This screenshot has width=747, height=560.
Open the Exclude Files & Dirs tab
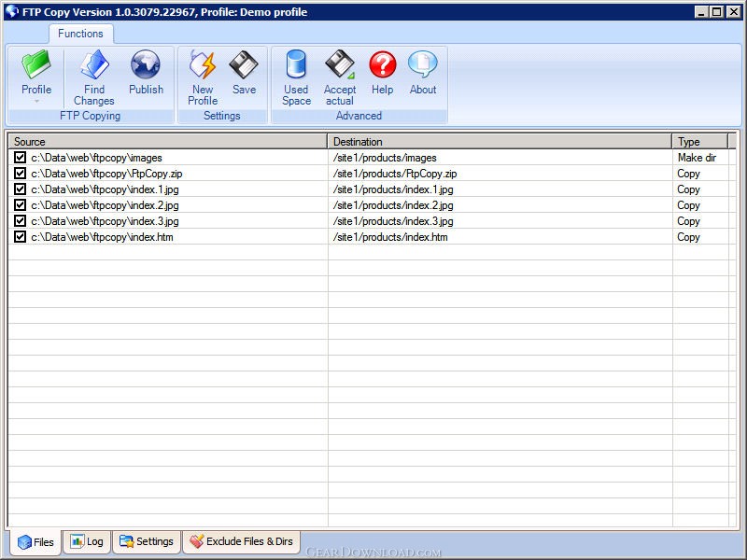coord(241,541)
